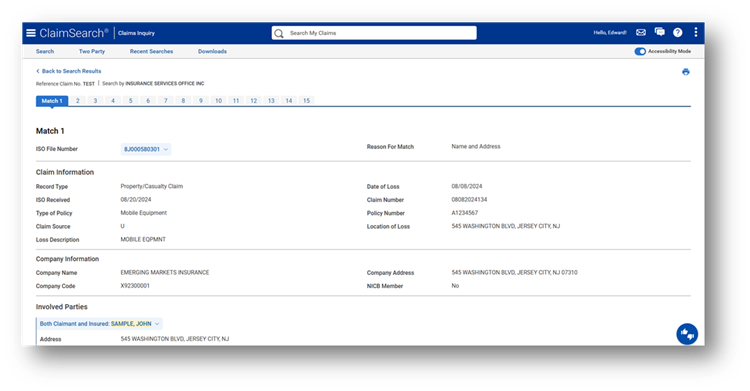This screenshot has width=750, height=391.
Task: Open Downloads menu item
Action: coord(212,51)
